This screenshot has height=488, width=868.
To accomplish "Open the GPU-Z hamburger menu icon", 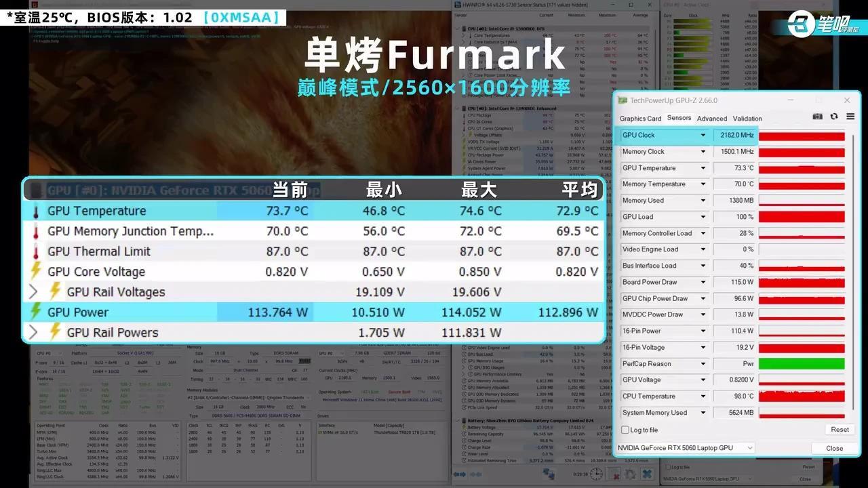I will pyautogui.click(x=850, y=116).
